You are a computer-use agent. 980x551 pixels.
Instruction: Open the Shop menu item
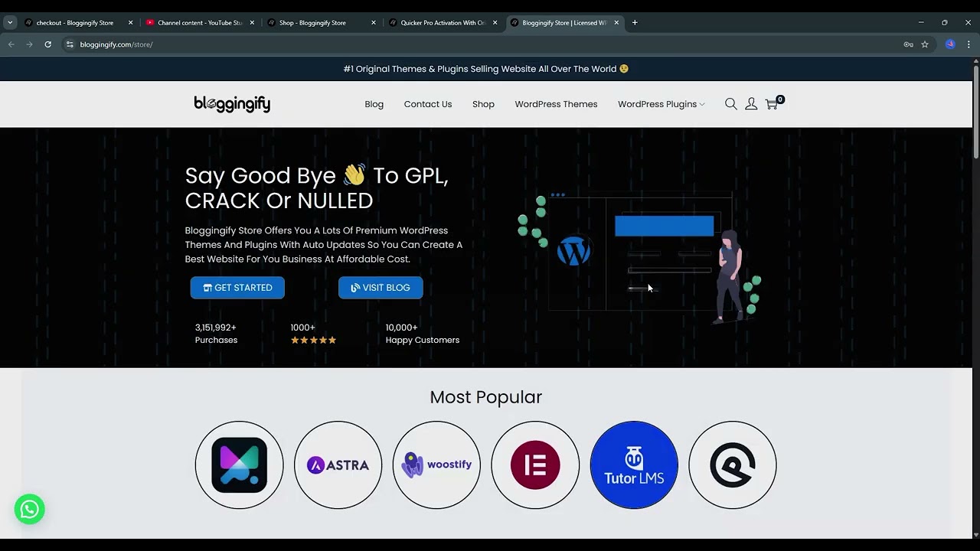(x=483, y=104)
